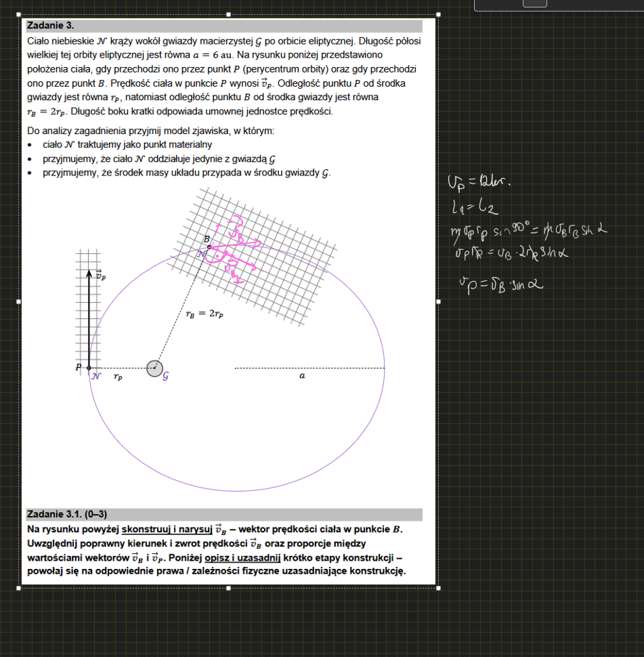The width and height of the screenshot is (644, 657).
Task: Click the semi-major axis label 'a'
Action: coord(302,376)
